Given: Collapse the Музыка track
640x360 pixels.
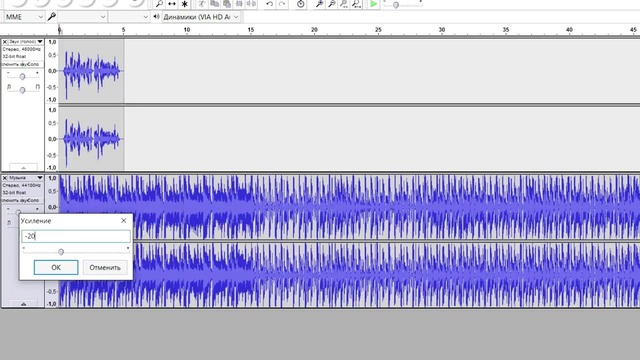Looking at the screenshot, I should pyautogui.click(x=23, y=304).
